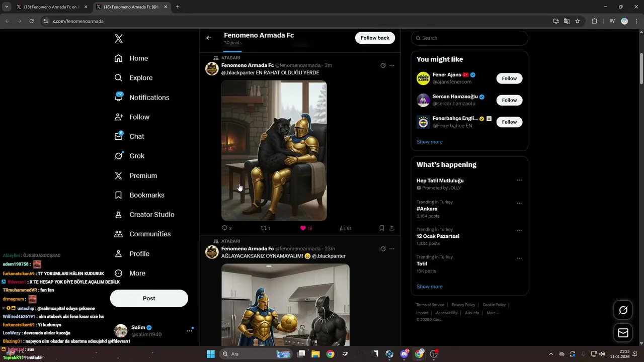The height and width of the screenshot is (362, 644).
Task: Open more options on the 23m post
Action: tap(392, 249)
